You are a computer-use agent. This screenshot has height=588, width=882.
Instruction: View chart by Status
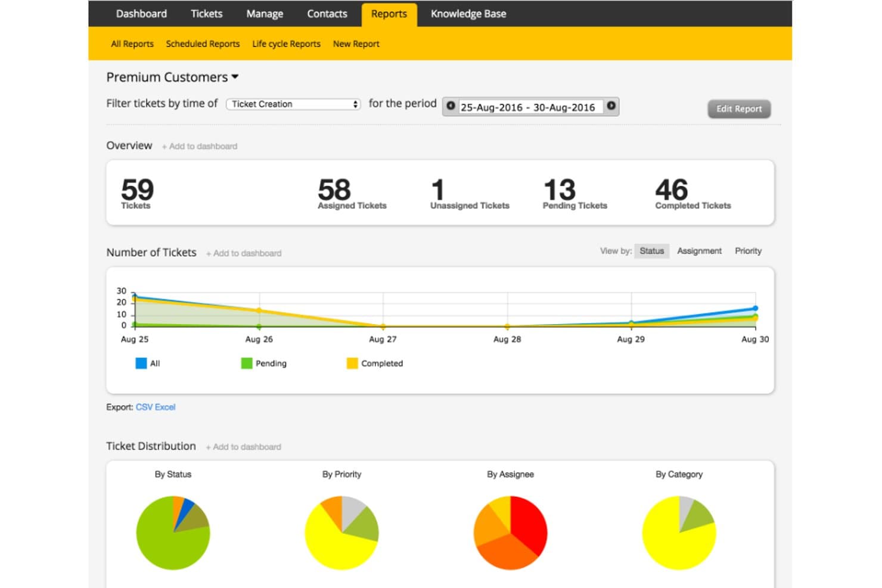pyautogui.click(x=651, y=251)
